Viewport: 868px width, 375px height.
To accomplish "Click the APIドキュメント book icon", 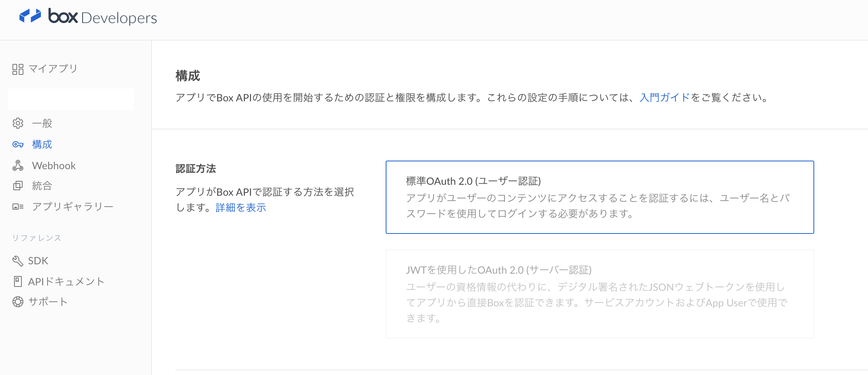I will pyautogui.click(x=18, y=281).
